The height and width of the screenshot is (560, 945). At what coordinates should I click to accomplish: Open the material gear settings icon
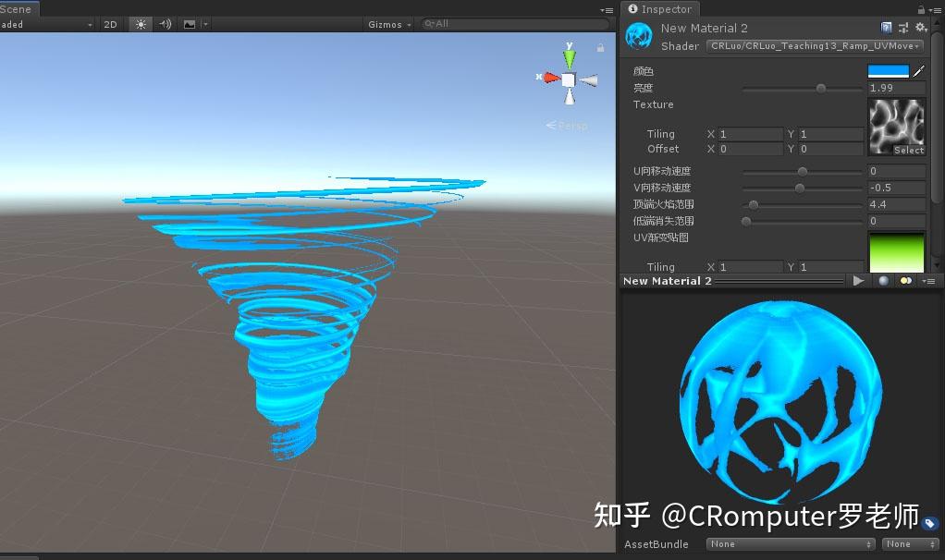[921, 28]
